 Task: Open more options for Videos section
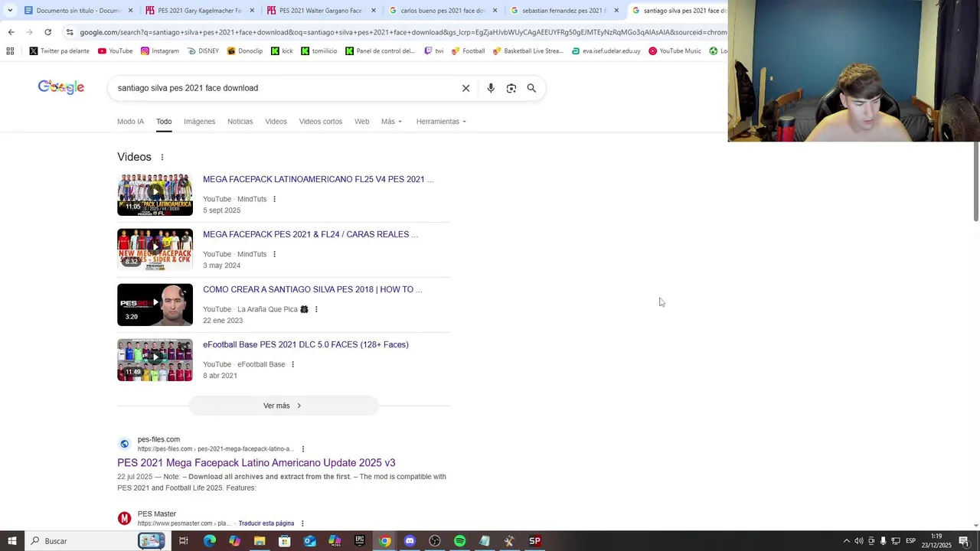click(x=162, y=157)
